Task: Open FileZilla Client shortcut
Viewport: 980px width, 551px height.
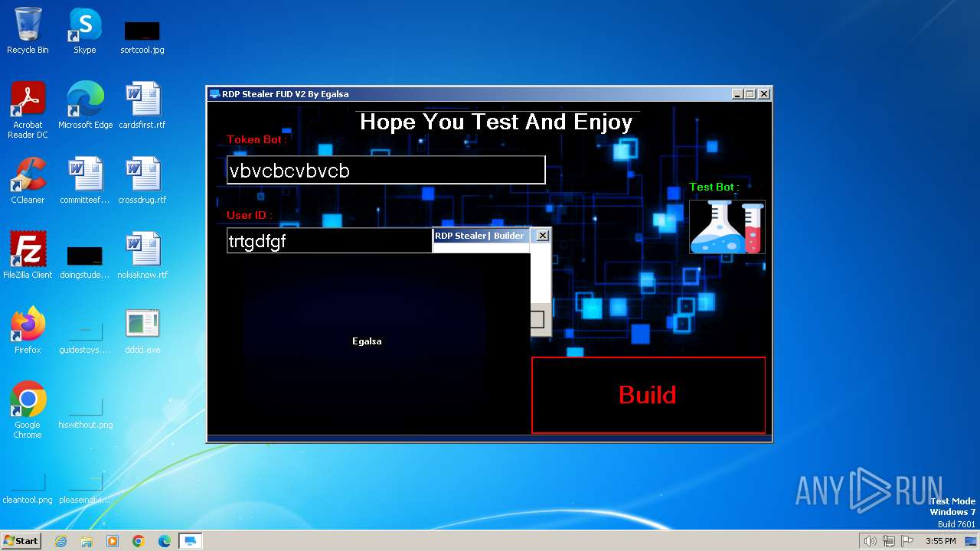Action: (x=28, y=256)
